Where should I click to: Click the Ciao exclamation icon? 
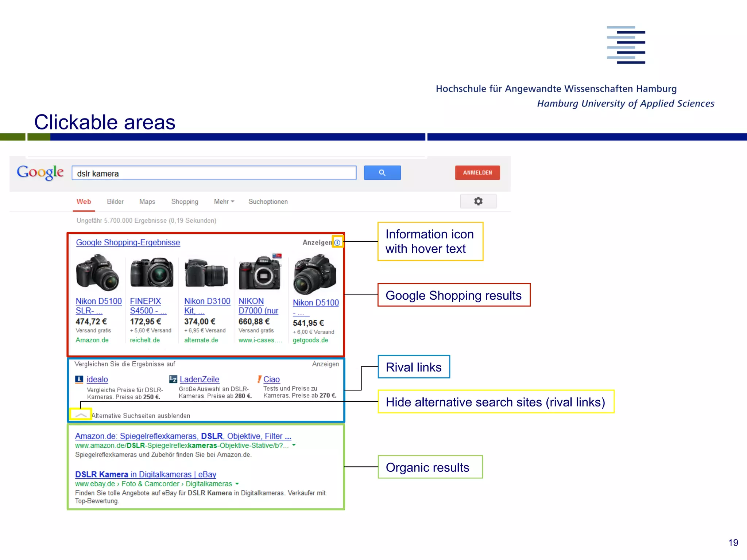click(x=259, y=380)
